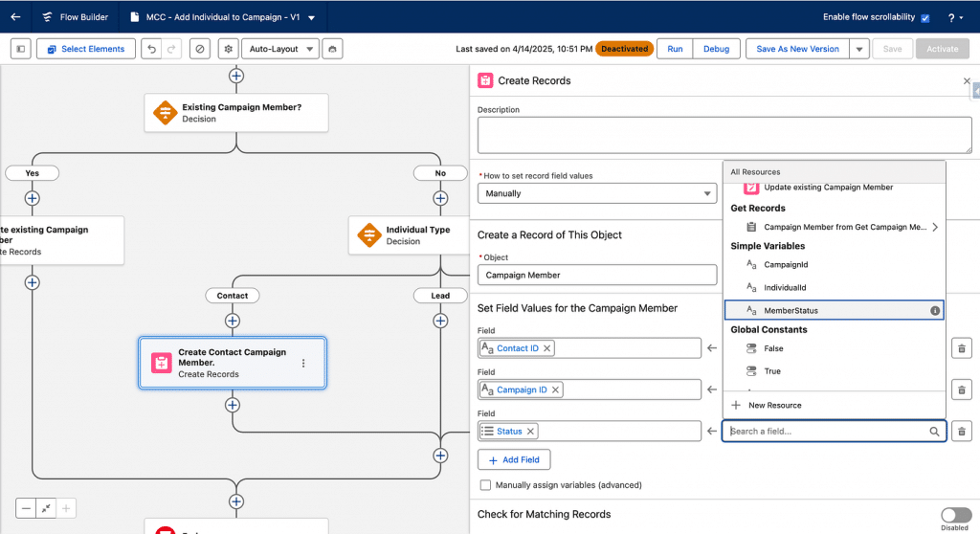Click the back arrow in header
980x534 pixels.
click(x=15, y=17)
